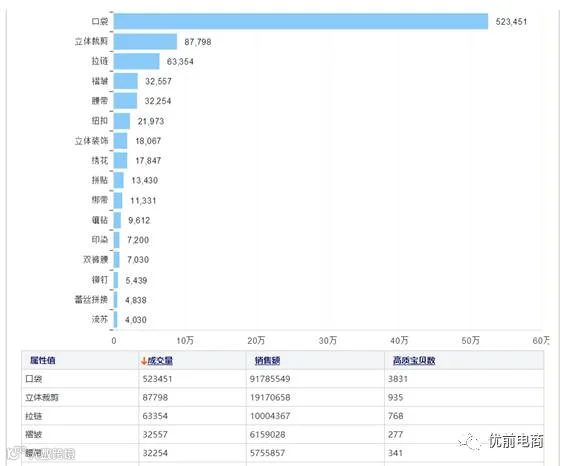Click the 绣花 axis label

point(100,160)
